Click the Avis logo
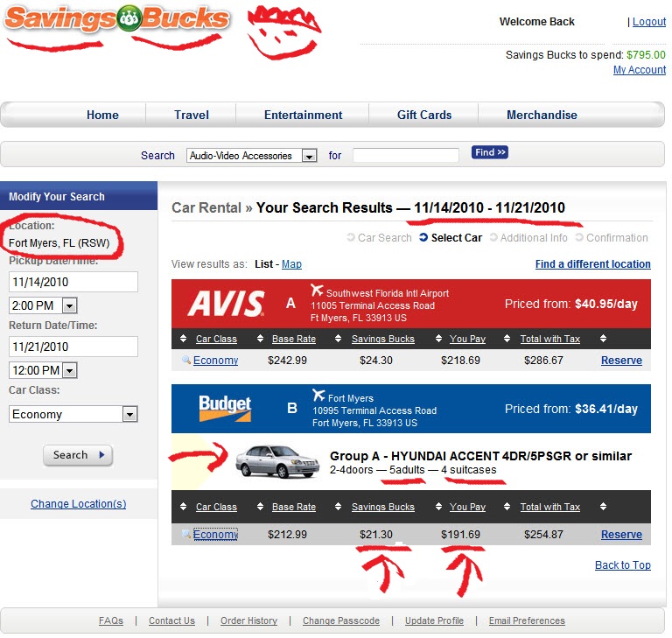 tap(227, 304)
